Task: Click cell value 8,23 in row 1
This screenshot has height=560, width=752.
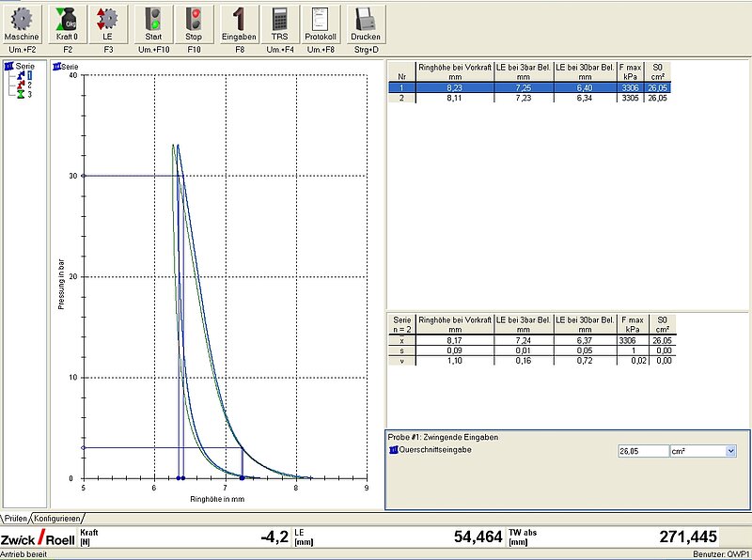Action: (x=455, y=87)
